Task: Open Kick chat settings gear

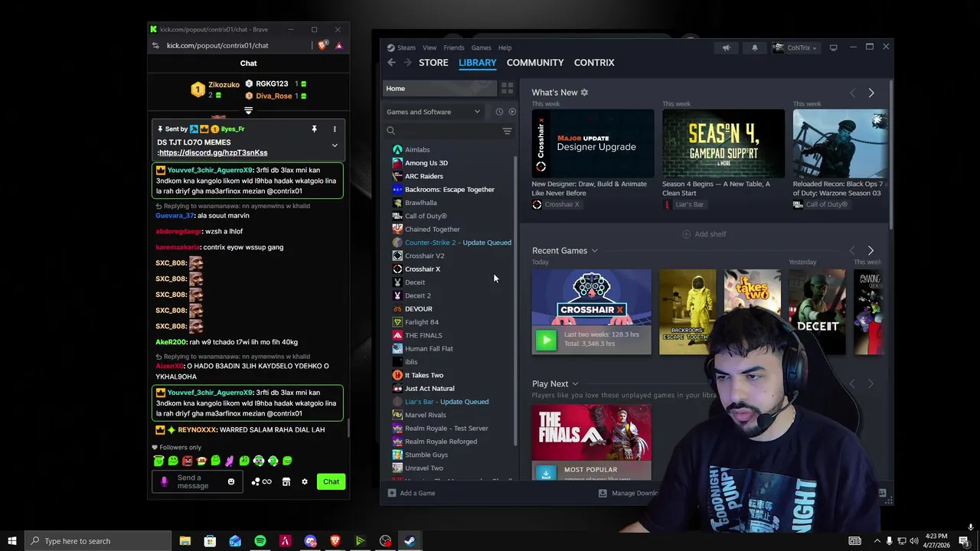Action: (x=305, y=481)
